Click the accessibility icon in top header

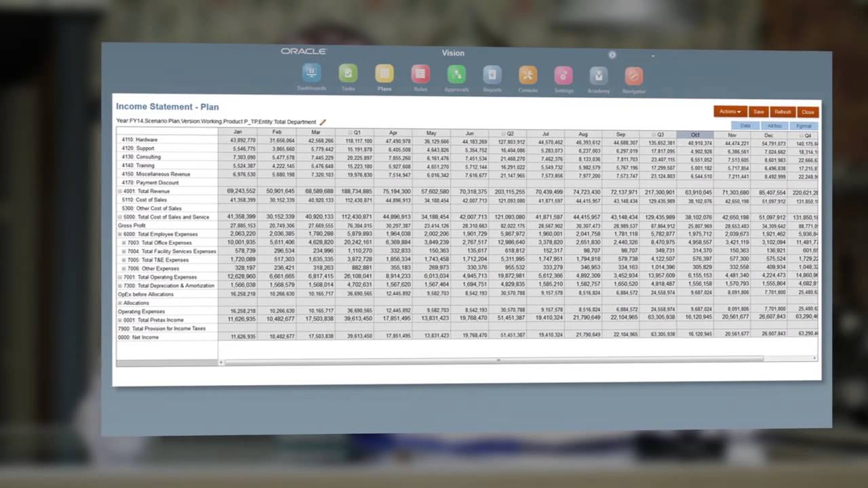click(x=612, y=55)
